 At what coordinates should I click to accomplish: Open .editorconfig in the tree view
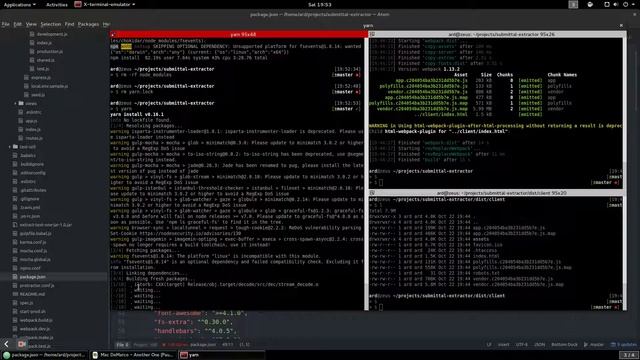point(33,173)
